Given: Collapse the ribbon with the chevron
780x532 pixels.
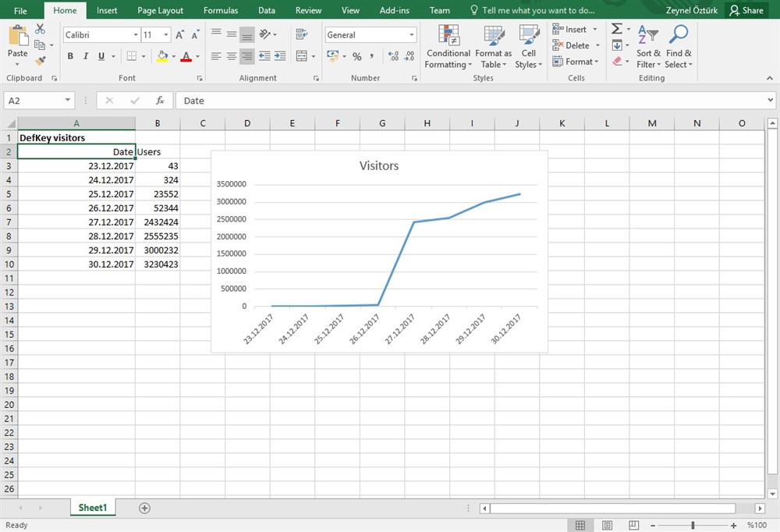Looking at the screenshot, I should click(x=770, y=78).
